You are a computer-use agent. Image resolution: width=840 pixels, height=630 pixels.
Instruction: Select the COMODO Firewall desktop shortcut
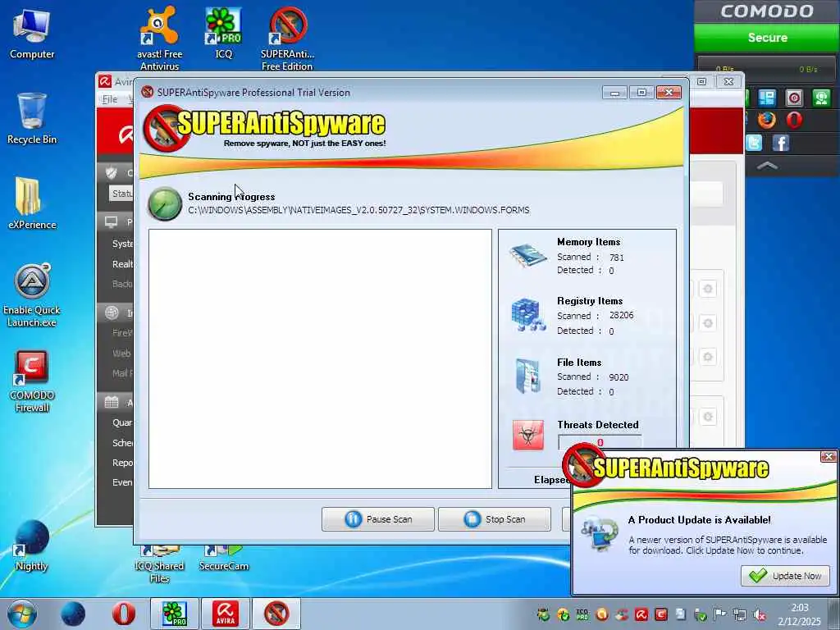point(32,381)
